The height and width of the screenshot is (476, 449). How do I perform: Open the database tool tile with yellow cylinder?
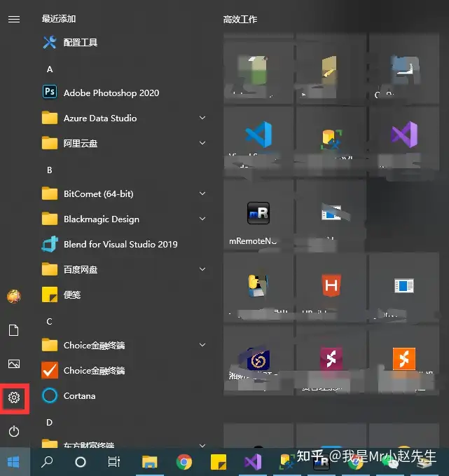[331, 140]
